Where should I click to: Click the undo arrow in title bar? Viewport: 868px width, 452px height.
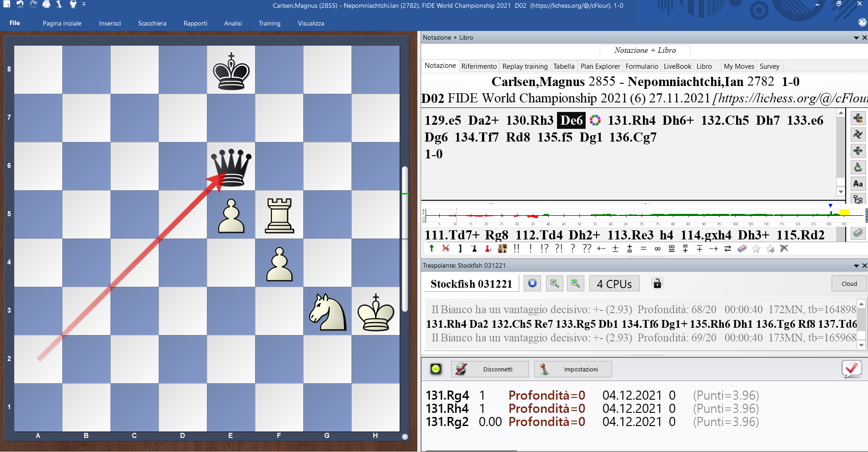pyautogui.click(x=20, y=4)
